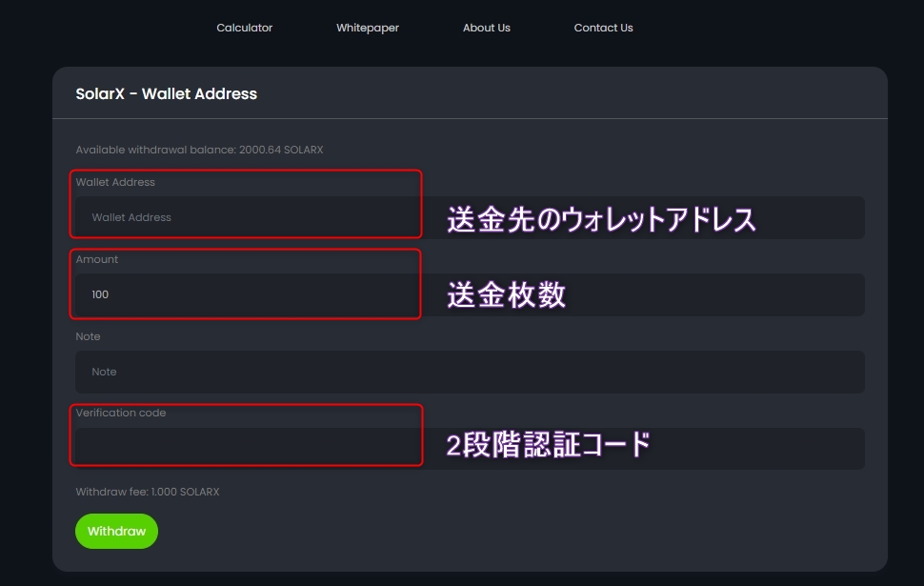Open the Calculator page from navigation
Viewport: 924px width, 586px height.
244,28
